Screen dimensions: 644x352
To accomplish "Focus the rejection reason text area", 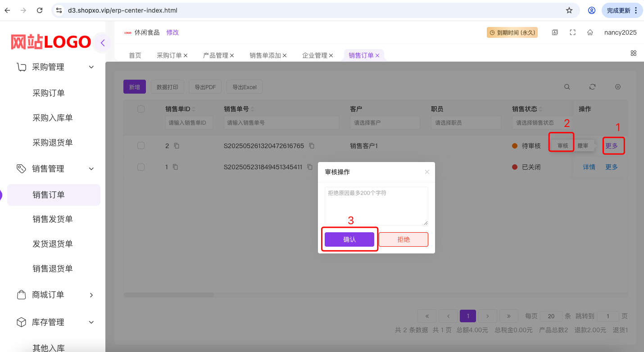I will pos(376,206).
